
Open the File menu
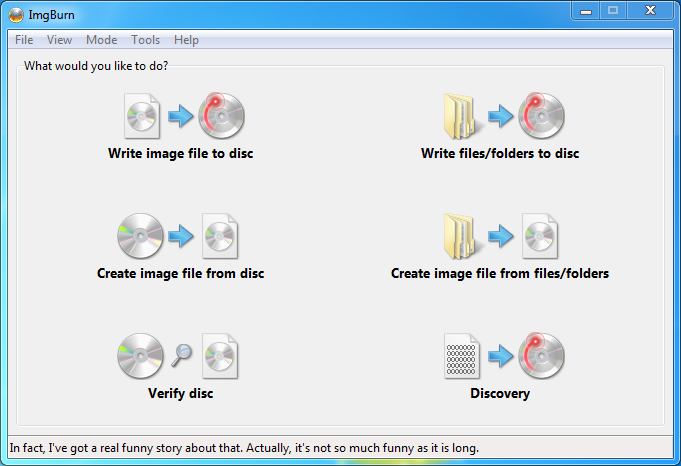(x=24, y=40)
